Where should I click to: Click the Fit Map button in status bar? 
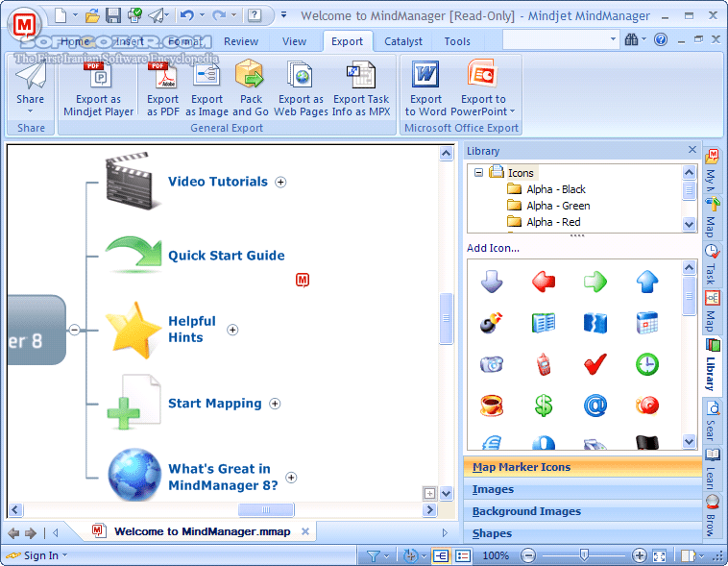tap(659, 555)
